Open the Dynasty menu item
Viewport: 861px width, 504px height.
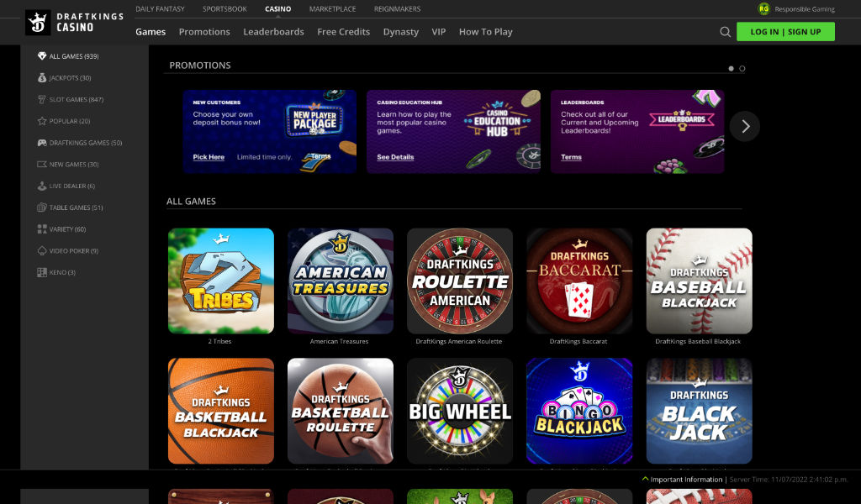click(x=401, y=32)
